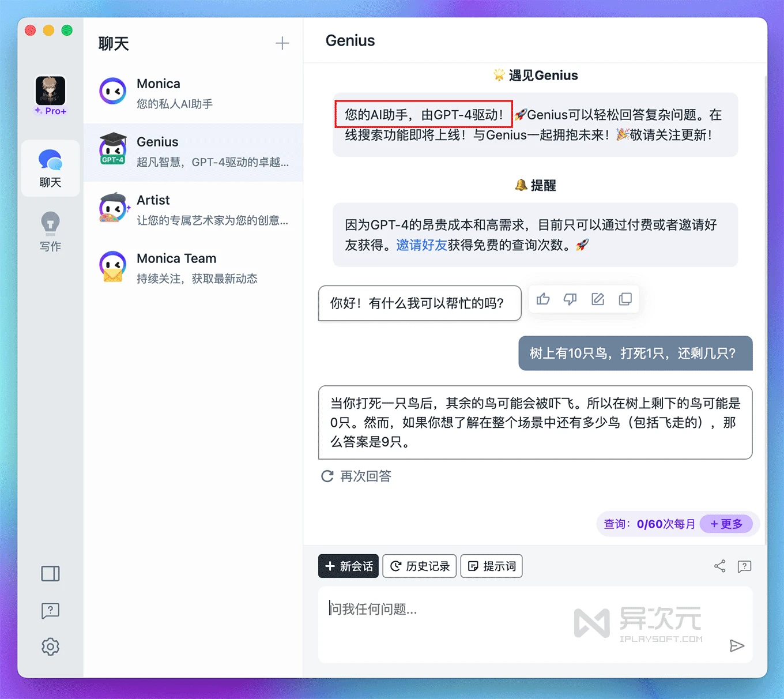This screenshot has height=699, width=784.
Task: Switch to the 写作 tab
Action: (50, 232)
